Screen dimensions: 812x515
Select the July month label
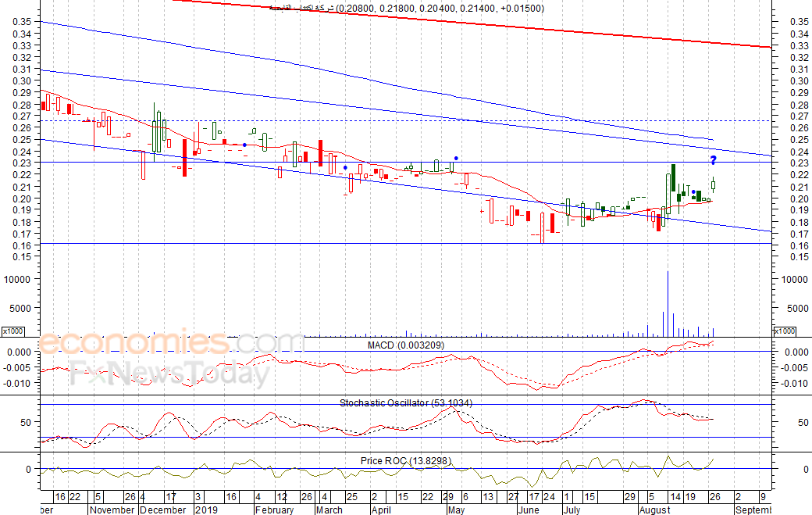pos(572,510)
